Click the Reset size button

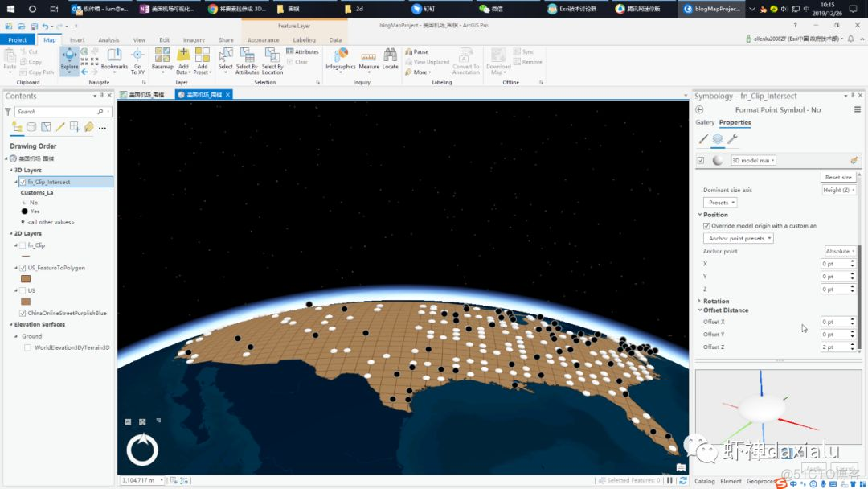837,177
